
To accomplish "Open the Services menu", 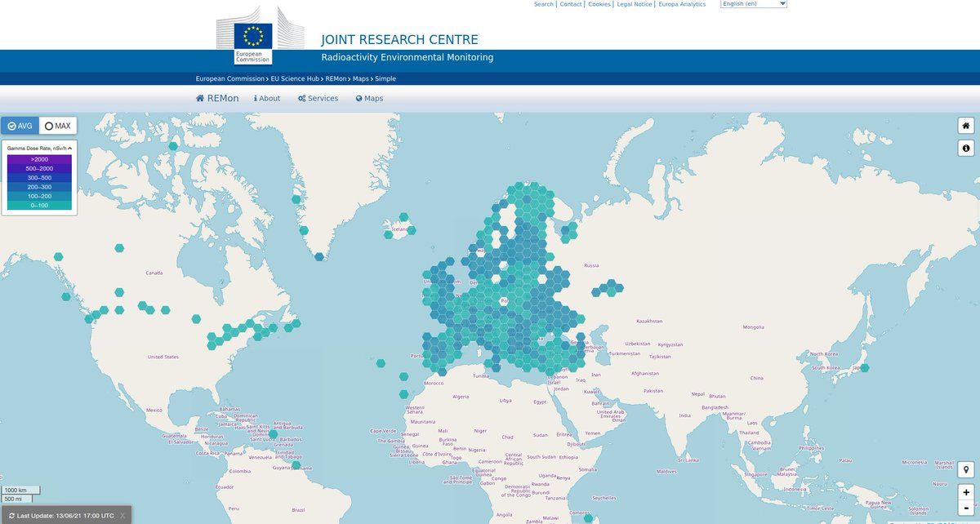I will [318, 98].
